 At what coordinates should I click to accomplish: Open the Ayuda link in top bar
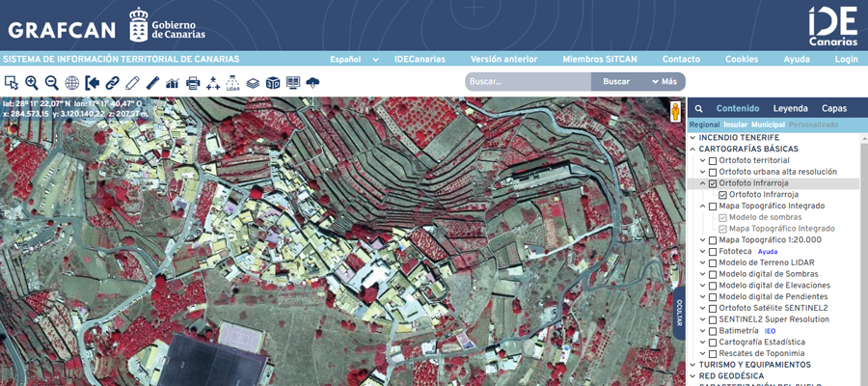click(797, 59)
